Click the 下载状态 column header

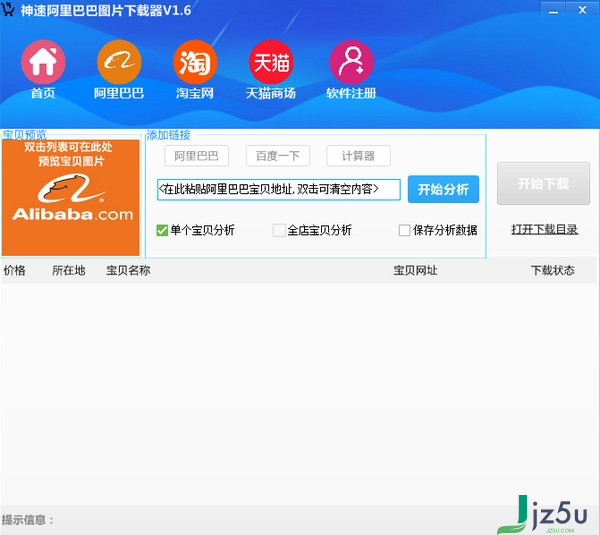(553, 271)
